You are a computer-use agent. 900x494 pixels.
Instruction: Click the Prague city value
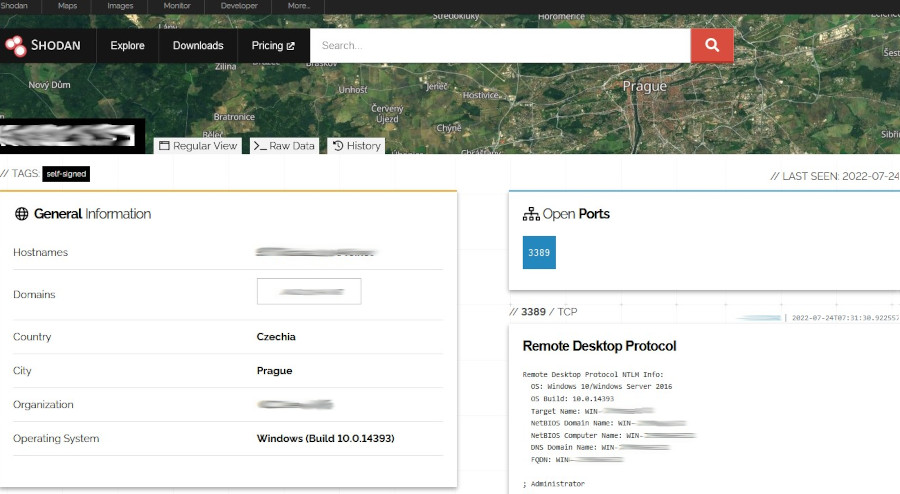click(274, 371)
